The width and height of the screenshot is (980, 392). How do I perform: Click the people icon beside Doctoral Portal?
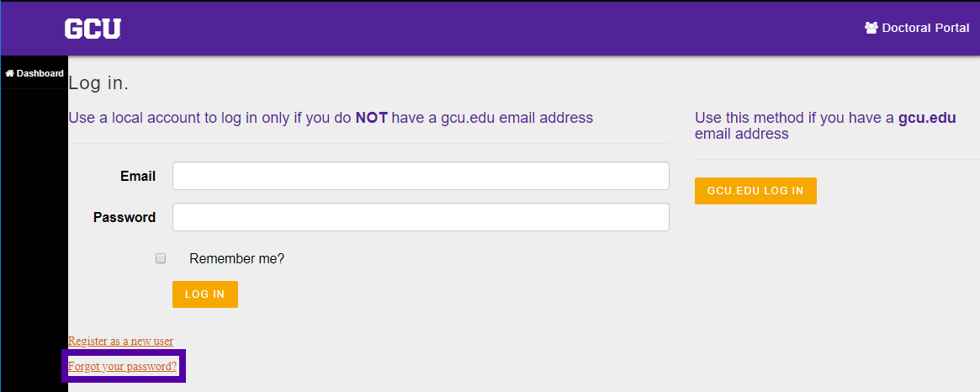point(871,28)
